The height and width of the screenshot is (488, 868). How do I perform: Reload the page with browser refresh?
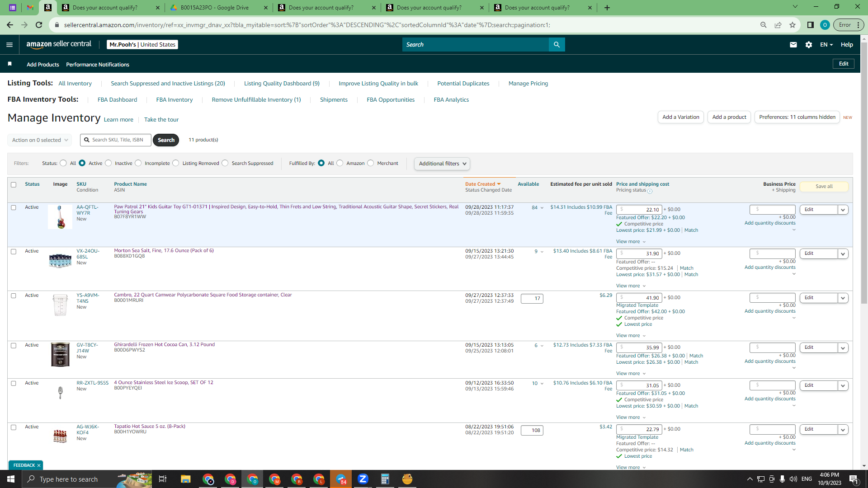click(x=39, y=25)
